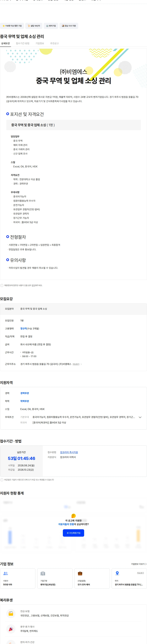The image size is (147, 644).
Task: Click the position header 중국 무역 및 중국 업체 소싱 ( 1명 )
Action: point(73,125)
